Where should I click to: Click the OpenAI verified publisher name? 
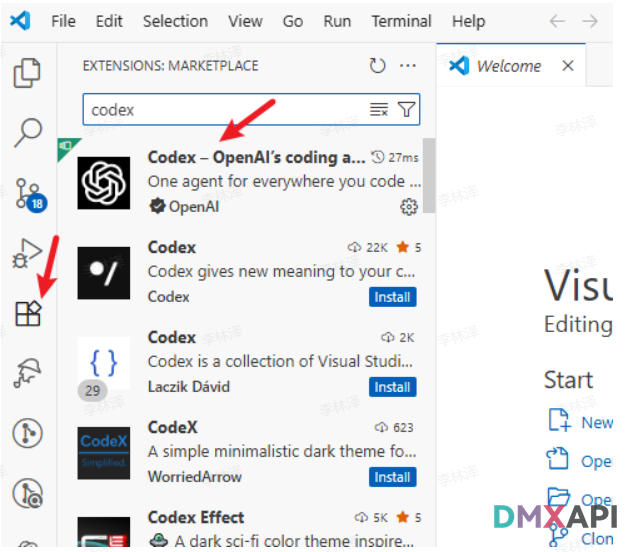194,207
